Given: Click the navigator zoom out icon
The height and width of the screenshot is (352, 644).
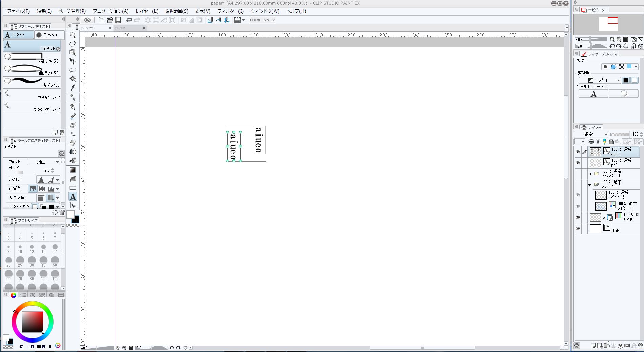Looking at the screenshot, I should tap(612, 39).
